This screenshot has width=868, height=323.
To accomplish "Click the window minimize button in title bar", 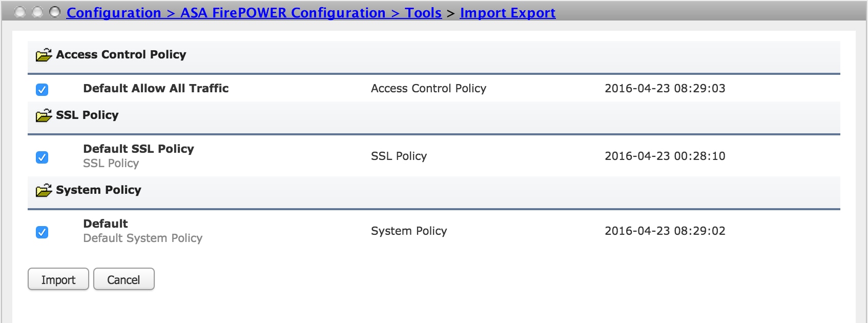I will [37, 12].
